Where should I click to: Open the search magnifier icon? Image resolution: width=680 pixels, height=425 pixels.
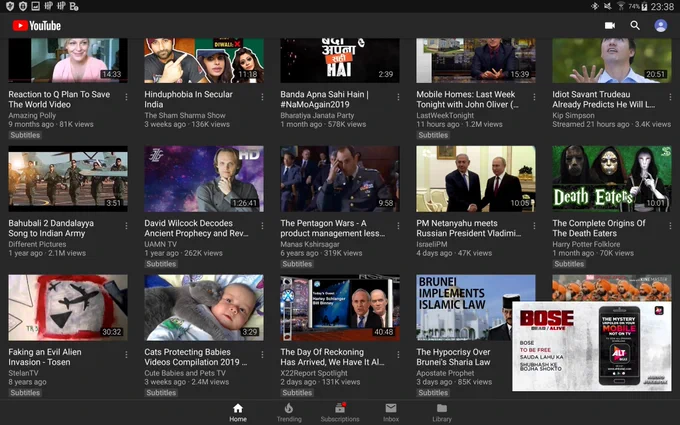click(635, 26)
